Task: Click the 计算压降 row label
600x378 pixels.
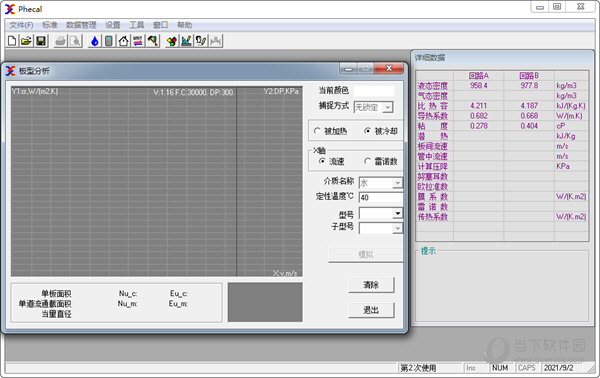Action: (x=432, y=166)
